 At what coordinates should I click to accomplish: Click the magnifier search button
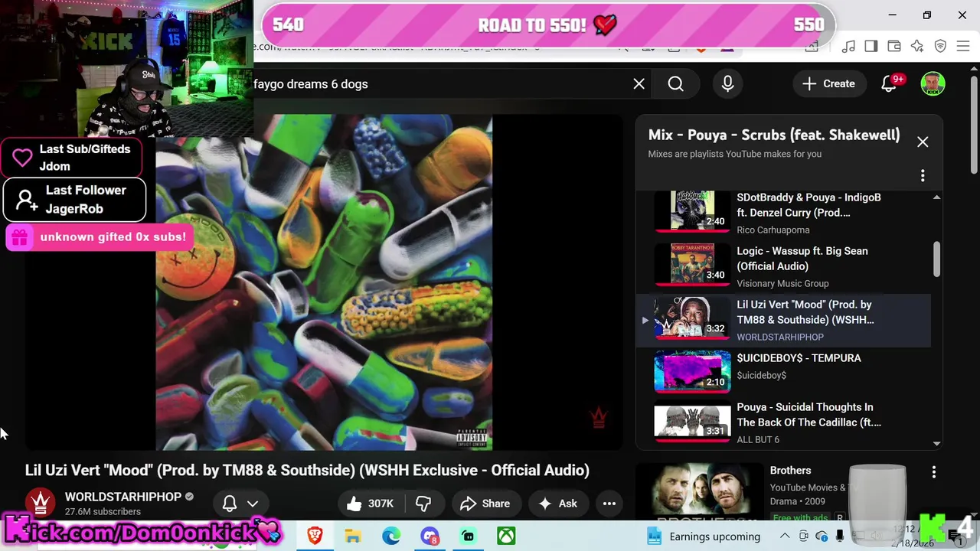coord(675,84)
